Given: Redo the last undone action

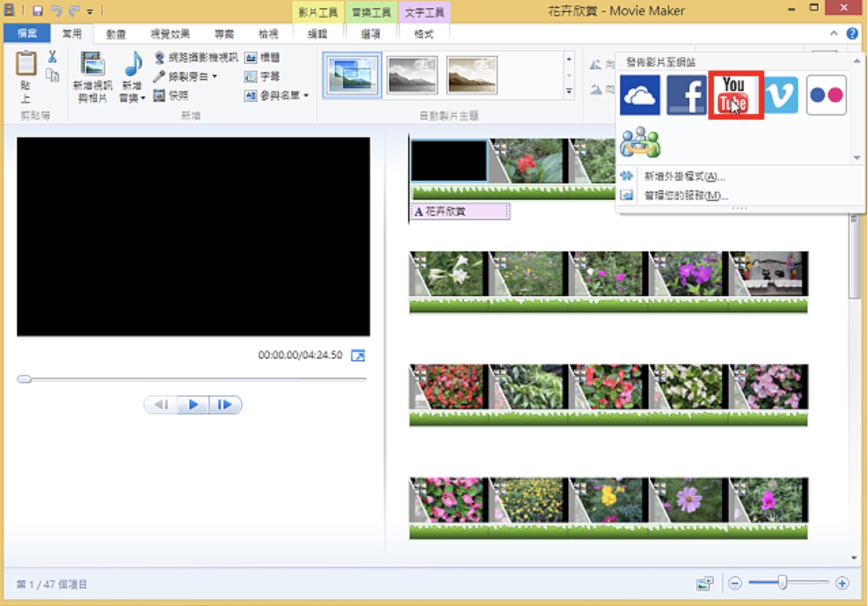Looking at the screenshot, I should point(73,11).
